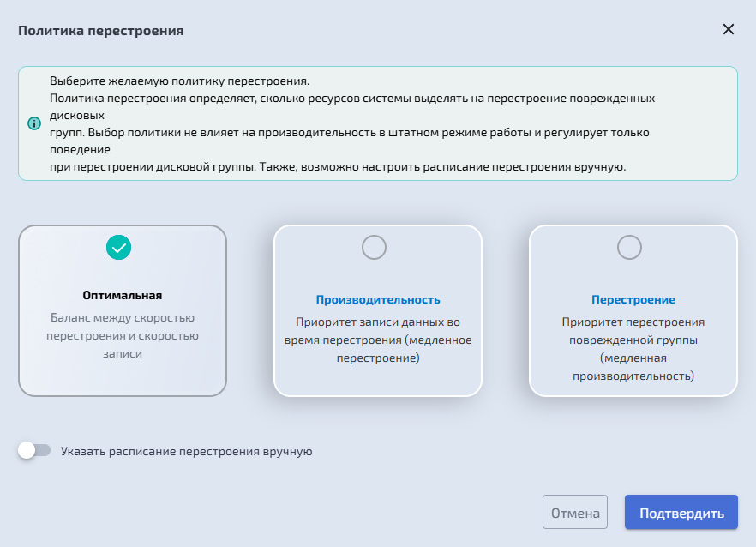This screenshot has height=547, width=756.
Task: Close the Политика перестроения dialog
Action: [728, 29]
